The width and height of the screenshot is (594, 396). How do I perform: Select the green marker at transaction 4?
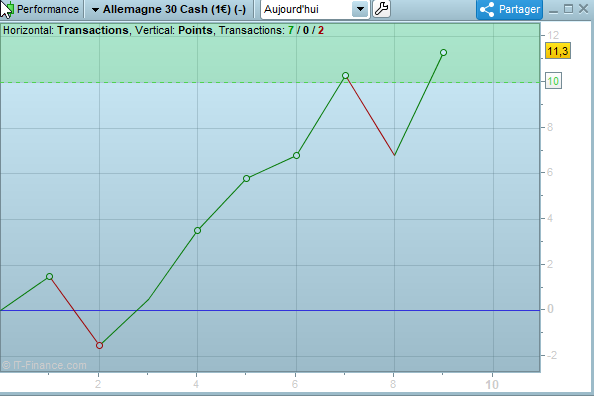tap(197, 230)
